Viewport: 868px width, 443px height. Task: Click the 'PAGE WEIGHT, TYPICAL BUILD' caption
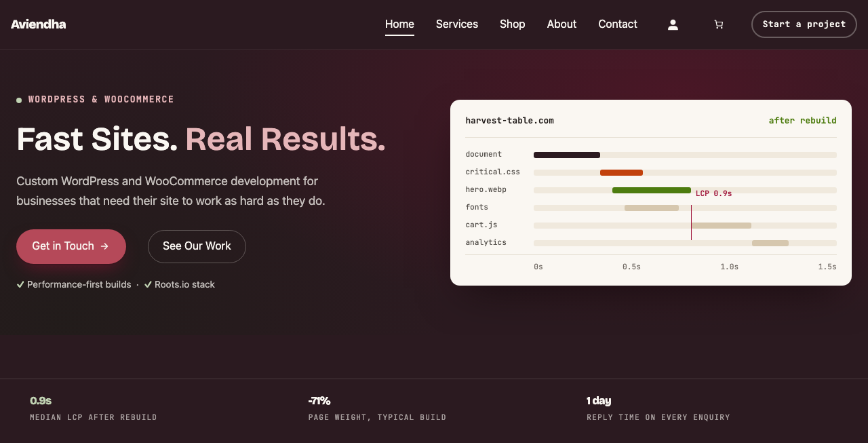point(377,417)
